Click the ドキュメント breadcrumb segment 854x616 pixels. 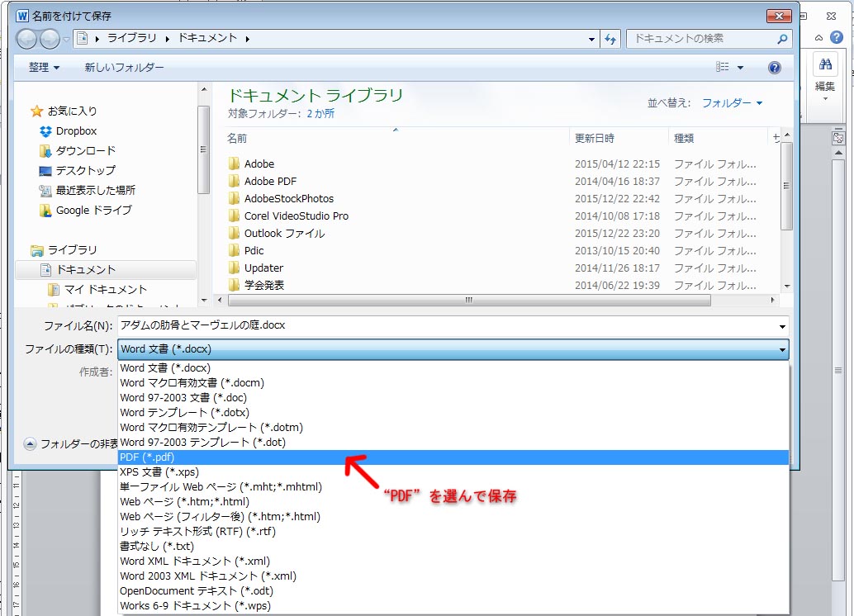point(207,38)
